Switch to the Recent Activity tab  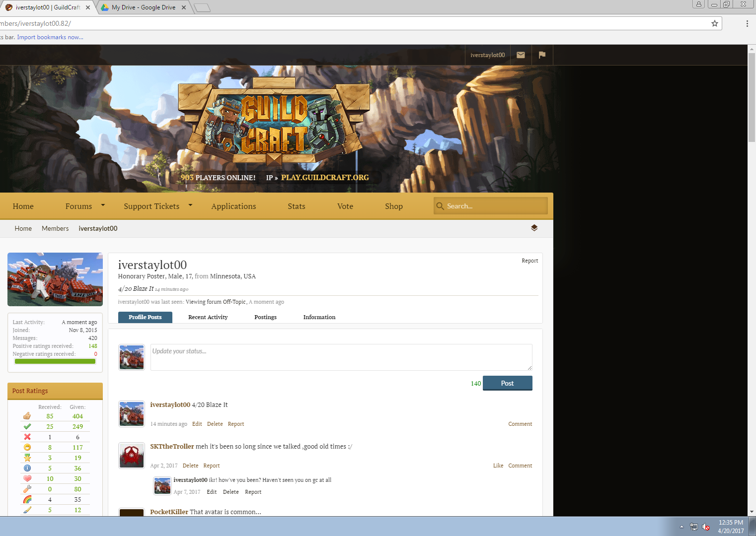208,317
